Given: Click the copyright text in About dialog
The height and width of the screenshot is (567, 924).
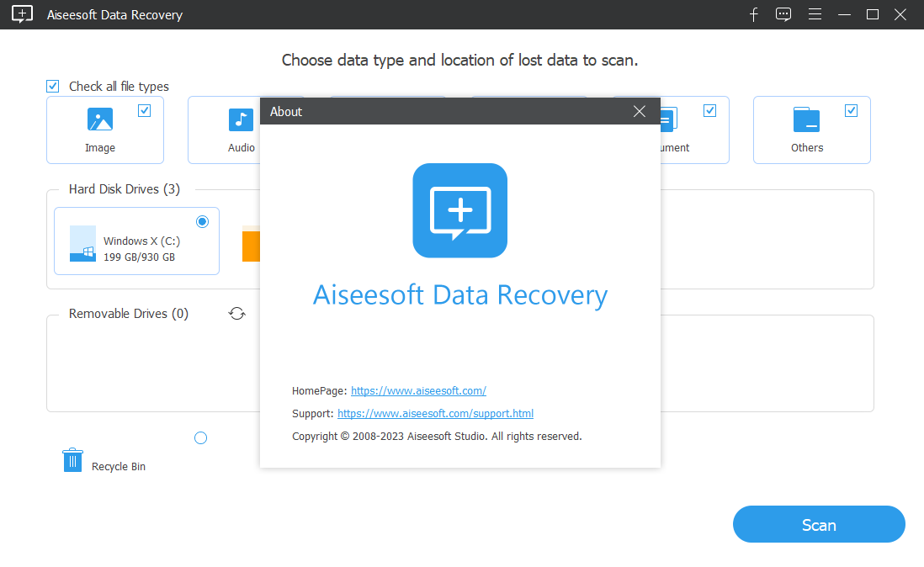Looking at the screenshot, I should point(437,437).
